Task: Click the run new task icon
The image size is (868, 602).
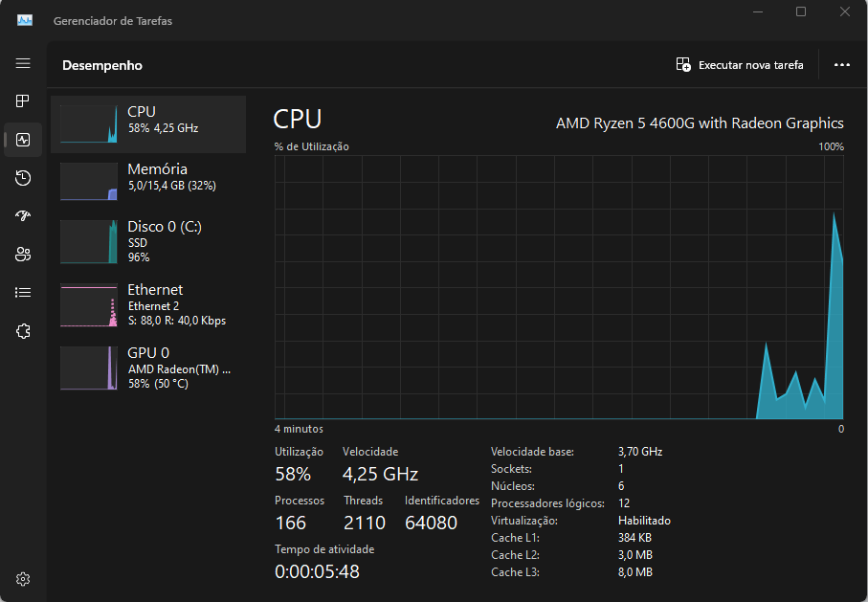Action: coord(683,65)
